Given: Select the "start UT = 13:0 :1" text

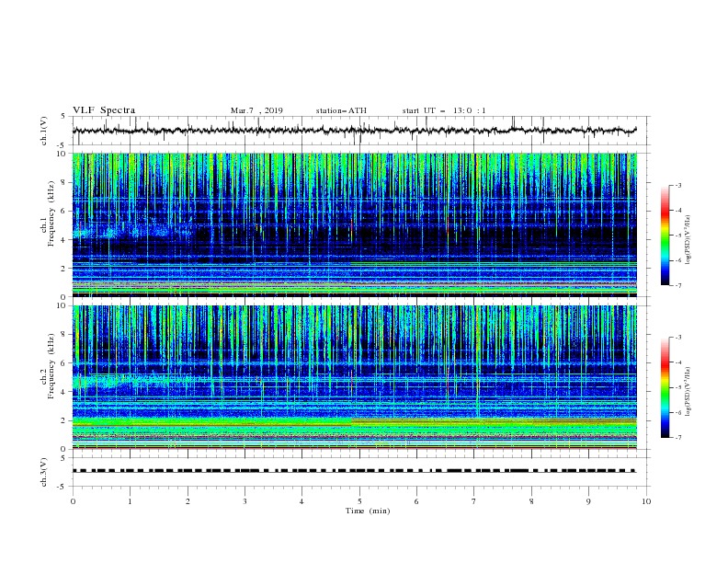Looking at the screenshot, I should click(444, 110).
